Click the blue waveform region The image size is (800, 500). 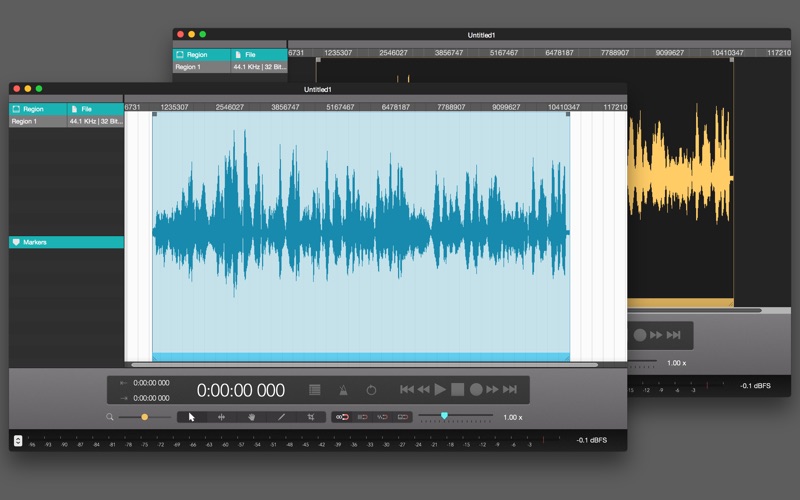(x=361, y=232)
